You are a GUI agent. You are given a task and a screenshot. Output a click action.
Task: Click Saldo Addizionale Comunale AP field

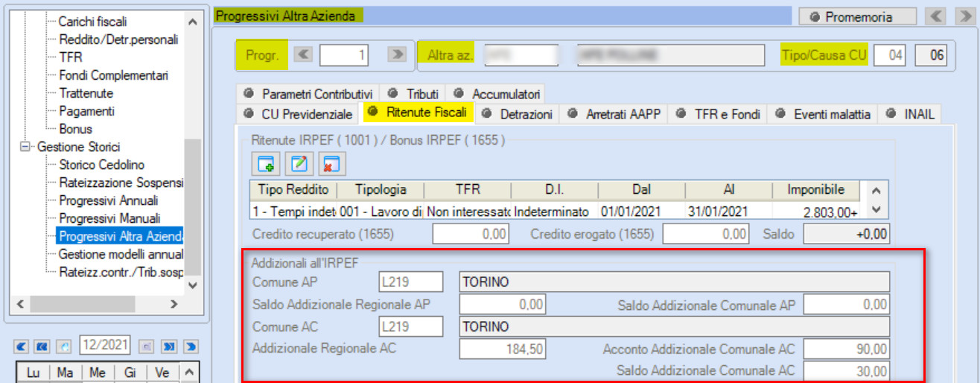[x=847, y=304]
